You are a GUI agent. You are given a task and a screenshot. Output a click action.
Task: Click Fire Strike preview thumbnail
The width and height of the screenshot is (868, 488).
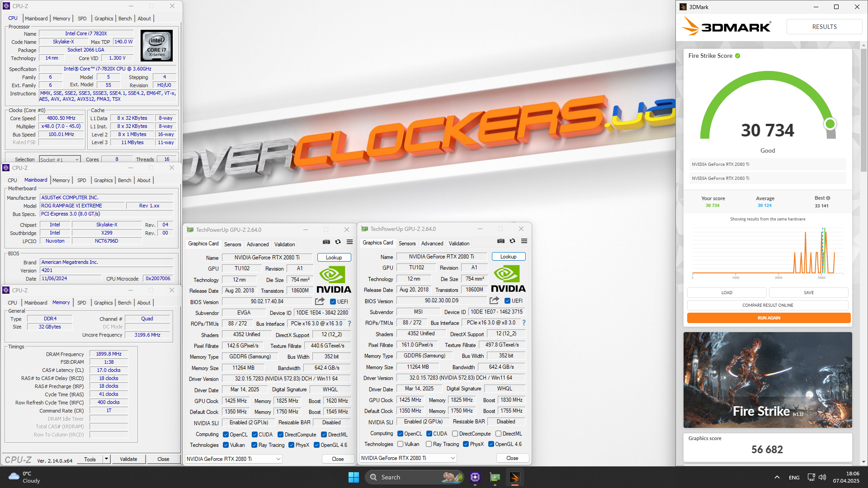tap(768, 380)
